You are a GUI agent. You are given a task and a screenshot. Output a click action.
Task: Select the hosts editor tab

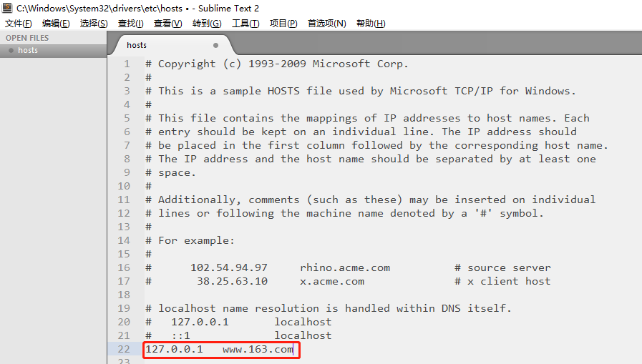click(x=137, y=45)
